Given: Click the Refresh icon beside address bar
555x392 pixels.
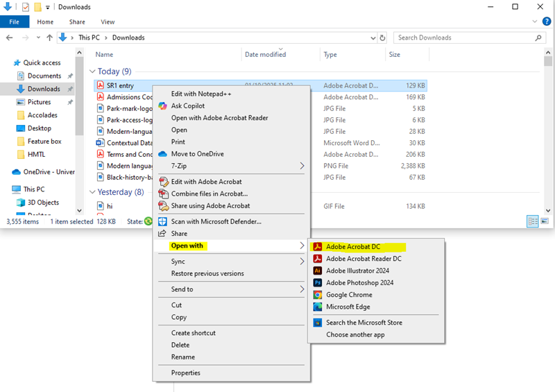Looking at the screenshot, I should pos(382,37).
